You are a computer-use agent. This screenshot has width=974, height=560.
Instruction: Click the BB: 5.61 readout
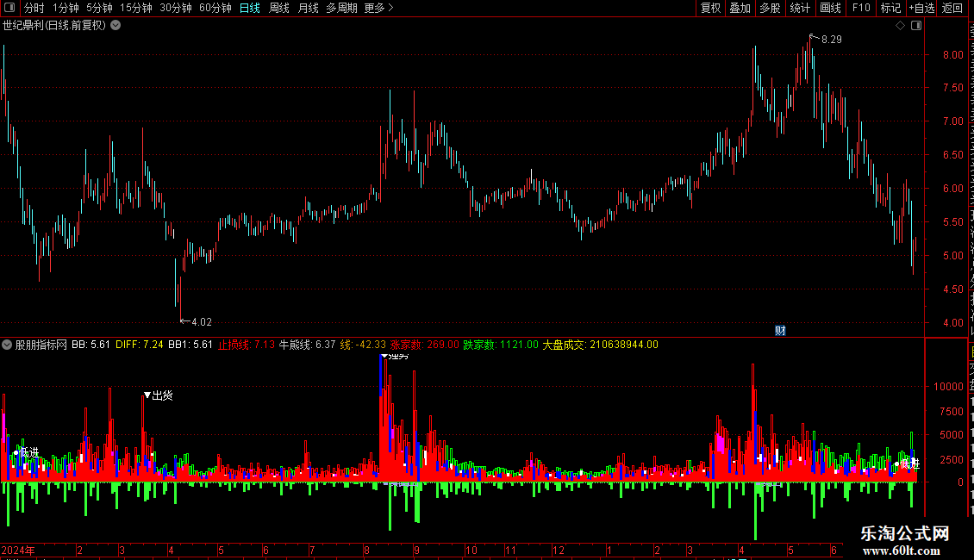[91, 345]
